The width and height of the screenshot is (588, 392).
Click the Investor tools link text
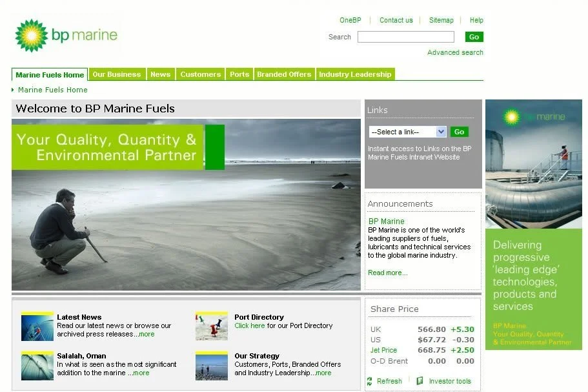[450, 381]
